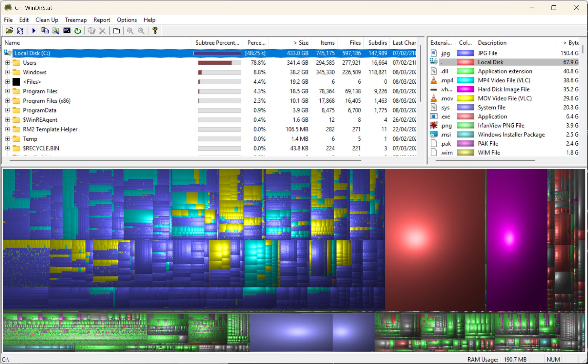
Task: Expand the Users folder tree node
Action: click(8, 63)
